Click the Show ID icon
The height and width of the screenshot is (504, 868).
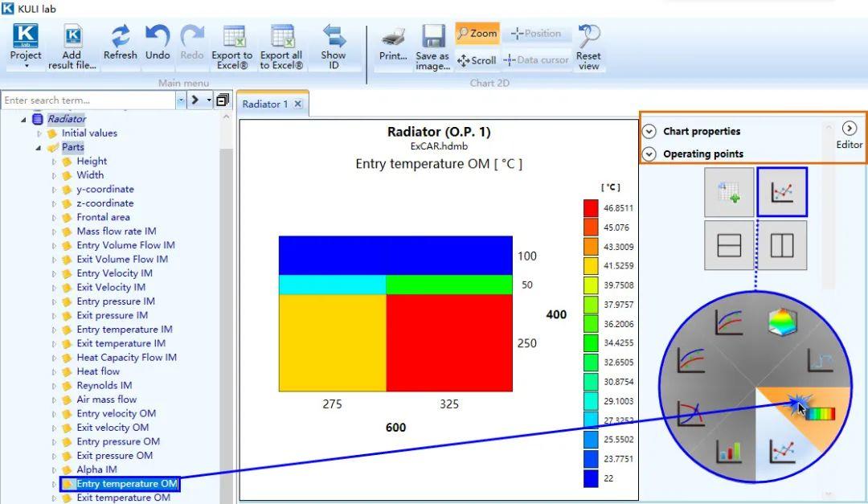[334, 36]
